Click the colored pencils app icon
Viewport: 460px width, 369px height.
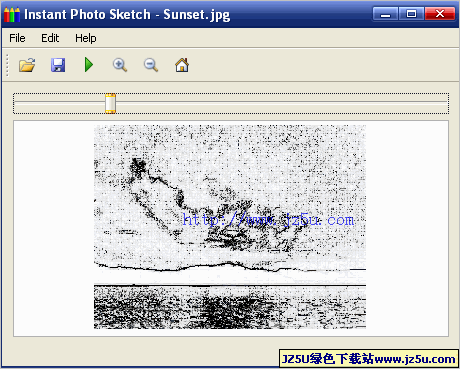click(12, 15)
